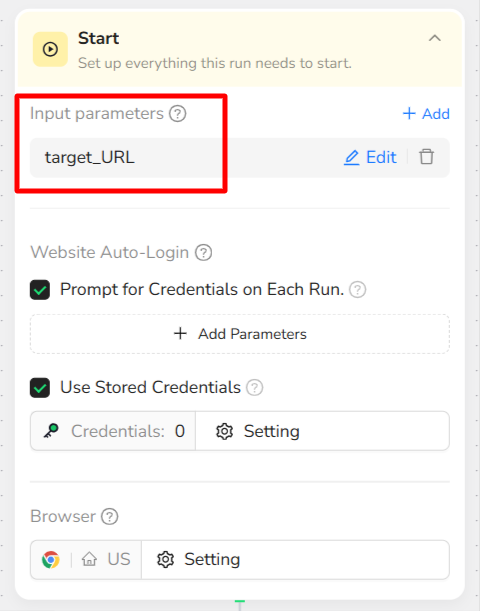The width and height of the screenshot is (480, 611).
Task: Select the US home location
Action: coord(106,560)
